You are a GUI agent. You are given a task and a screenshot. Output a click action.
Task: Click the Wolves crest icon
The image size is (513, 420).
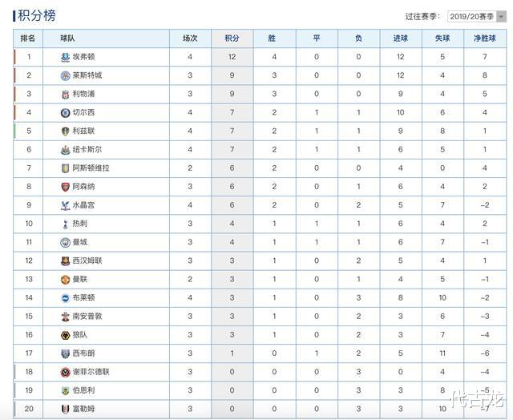click(66, 335)
